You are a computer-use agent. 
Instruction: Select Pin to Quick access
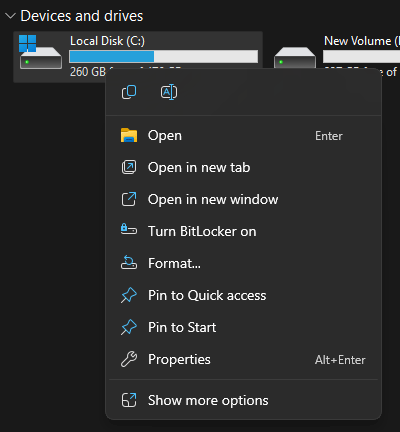coord(243,295)
